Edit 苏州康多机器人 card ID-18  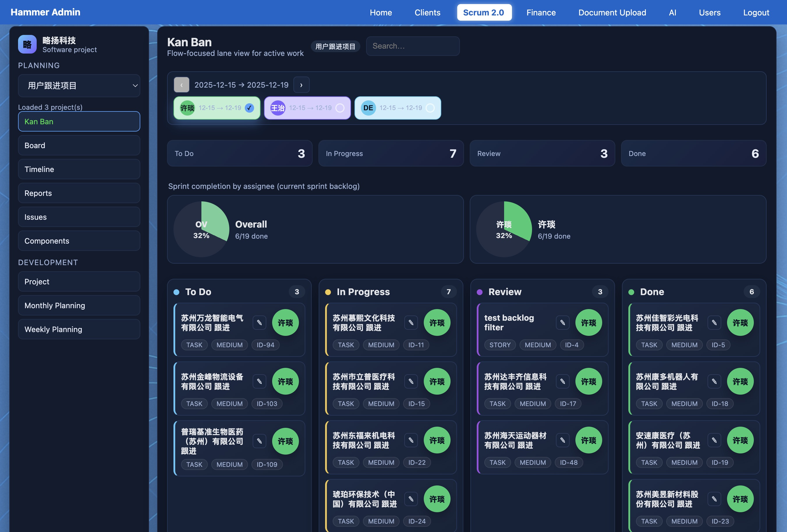715,381
